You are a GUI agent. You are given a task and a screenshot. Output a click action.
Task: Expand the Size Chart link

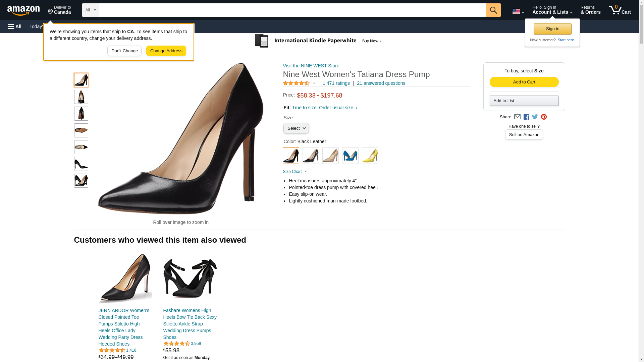click(x=295, y=172)
